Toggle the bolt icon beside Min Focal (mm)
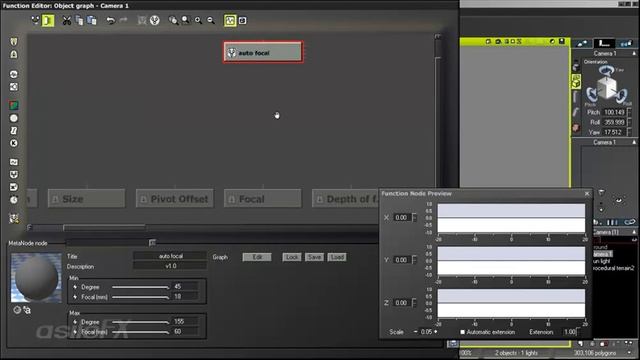The image size is (640, 360). click(75, 297)
